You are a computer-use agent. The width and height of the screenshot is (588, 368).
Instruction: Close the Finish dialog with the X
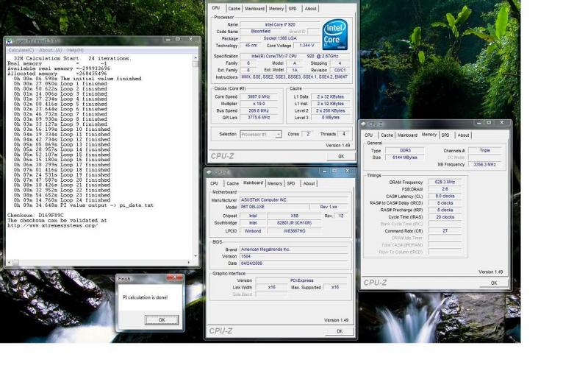(x=174, y=277)
